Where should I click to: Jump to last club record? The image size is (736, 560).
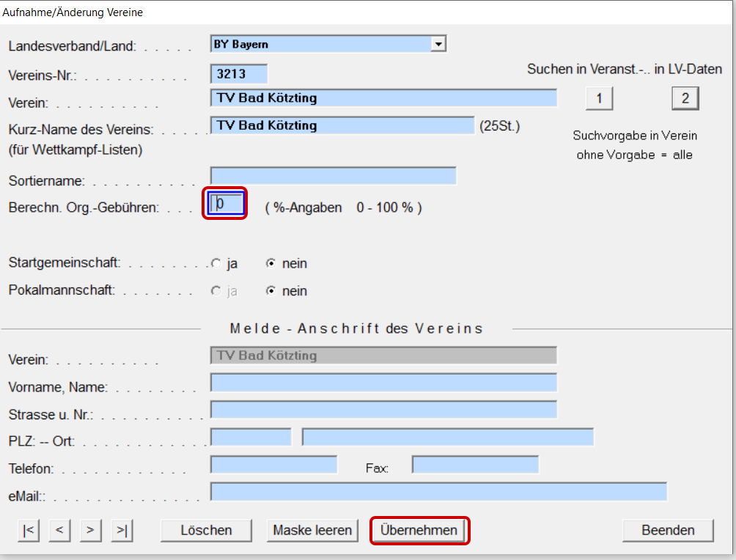122,530
